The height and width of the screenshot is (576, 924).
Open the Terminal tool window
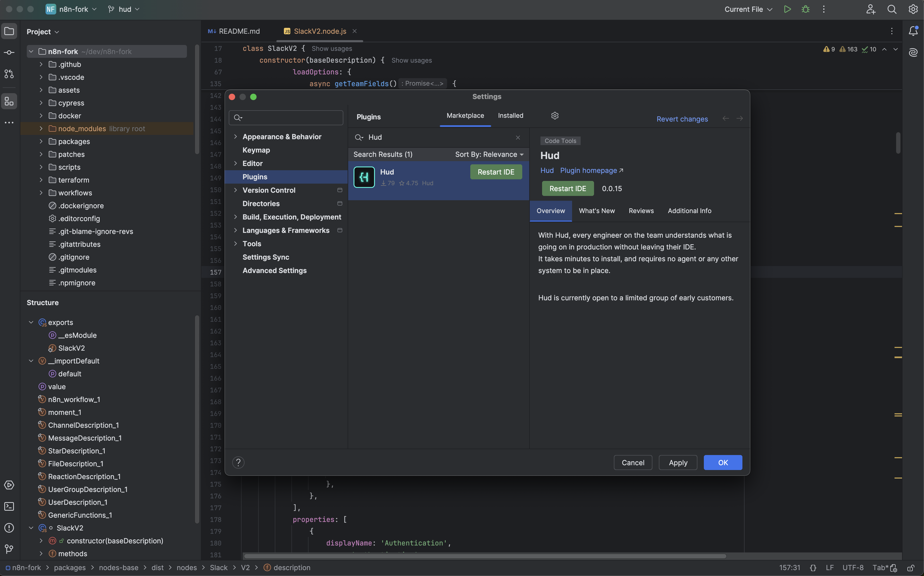click(9, 506)
